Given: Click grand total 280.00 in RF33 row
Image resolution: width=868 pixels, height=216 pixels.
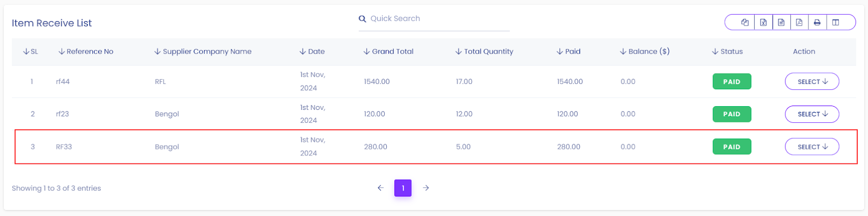Looking at the screenshot, I should click(375, 147).
